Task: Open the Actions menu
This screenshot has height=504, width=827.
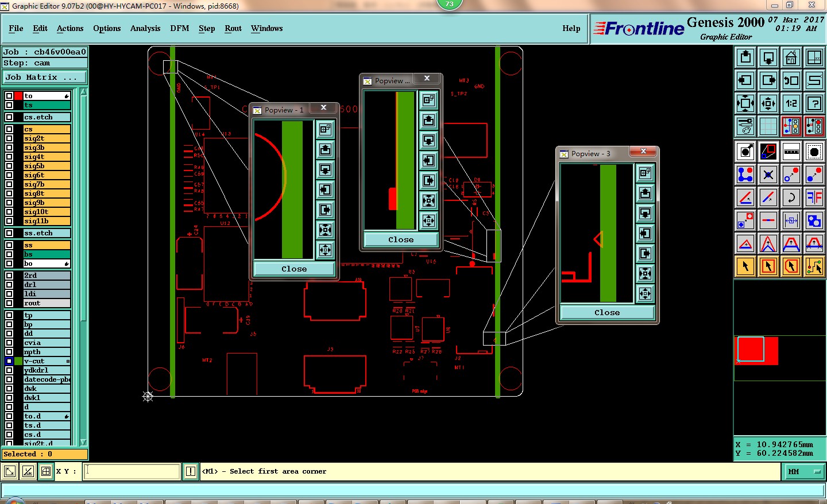Action: click(70, 28)
